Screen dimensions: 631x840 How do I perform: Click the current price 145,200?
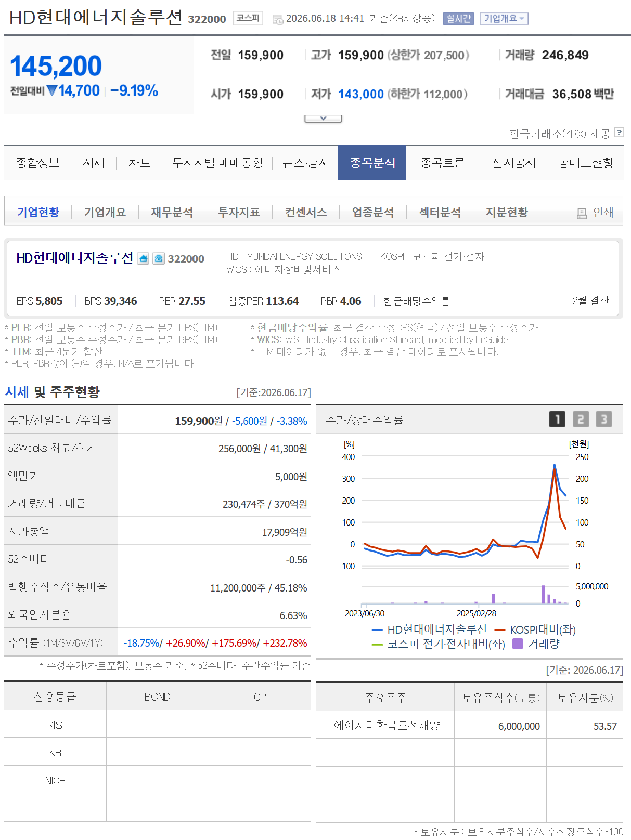coord(56,66)
